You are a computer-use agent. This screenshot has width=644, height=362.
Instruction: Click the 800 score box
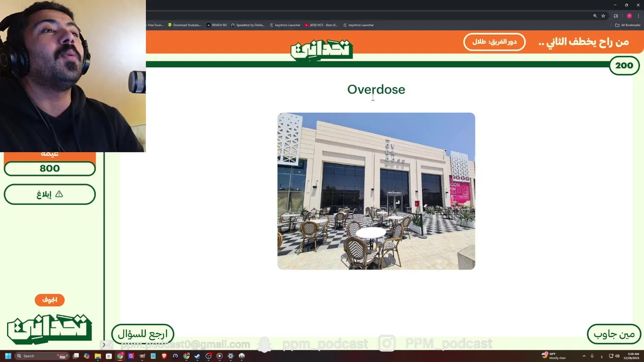point(49,168)
